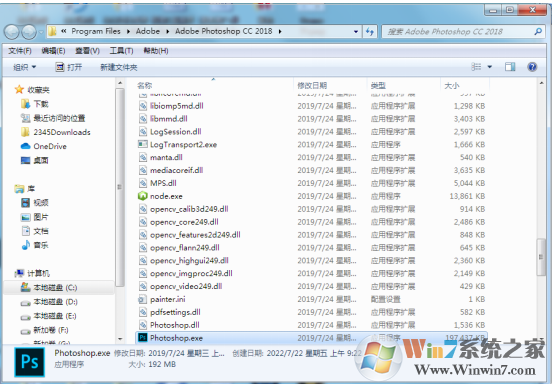Click the 打开 toolbar button

[69, 67]
